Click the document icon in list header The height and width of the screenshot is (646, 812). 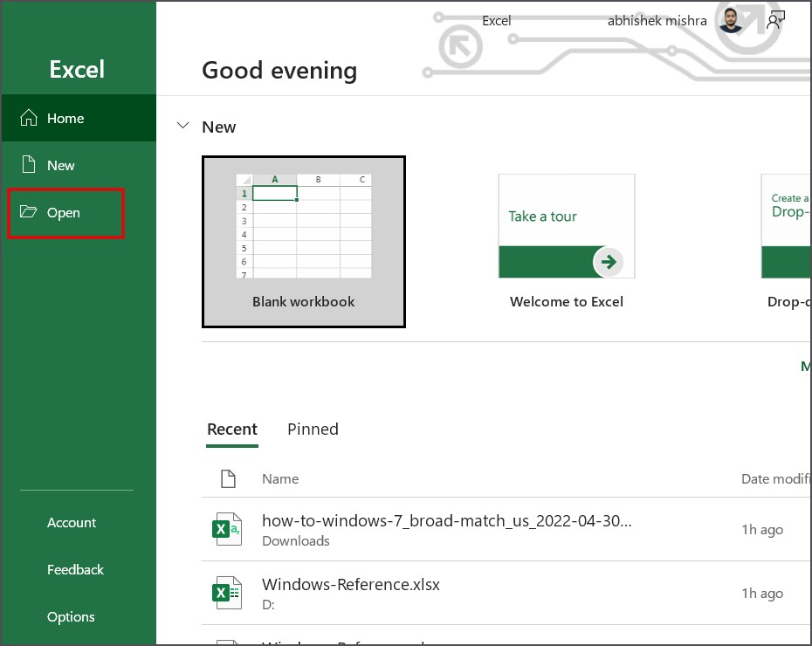pos(228,478)
